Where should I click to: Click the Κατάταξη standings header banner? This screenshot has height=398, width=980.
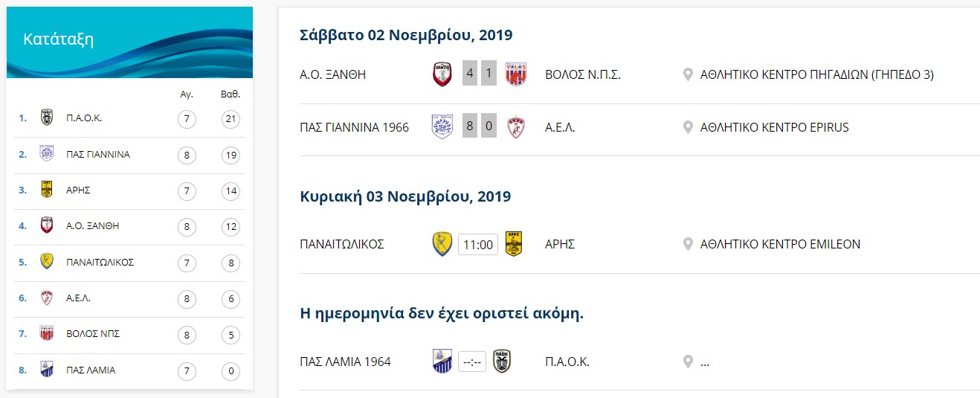tap(129, 41)
